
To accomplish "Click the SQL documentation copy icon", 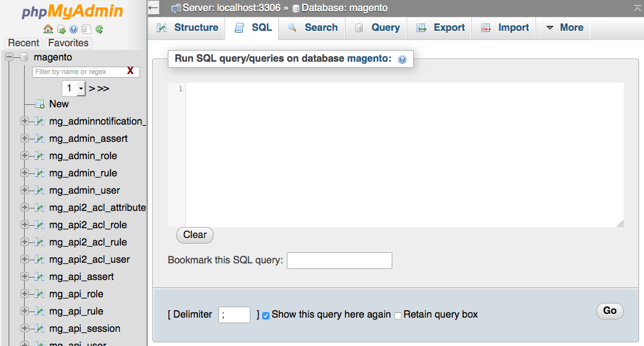I will coord(86,29).
